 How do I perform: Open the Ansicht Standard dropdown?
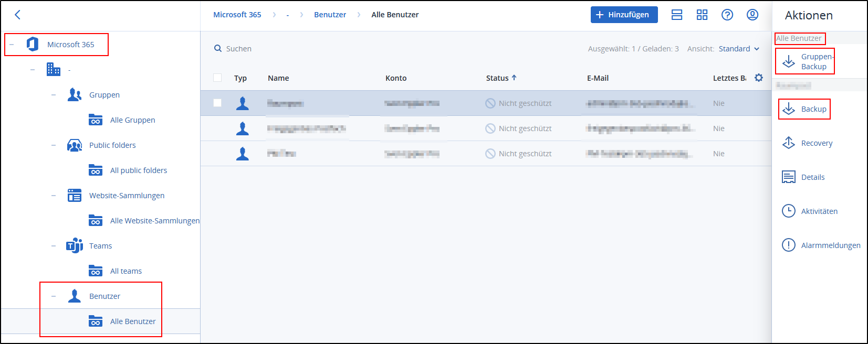(739, 49)
